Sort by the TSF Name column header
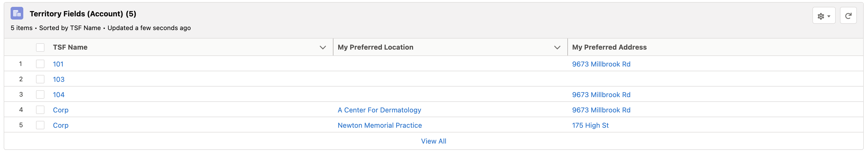 (x=70, y=47)
